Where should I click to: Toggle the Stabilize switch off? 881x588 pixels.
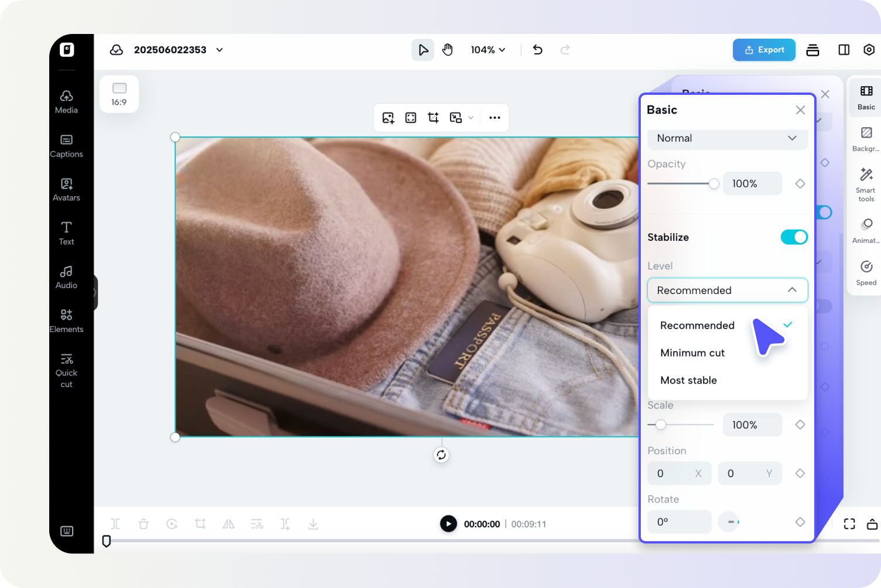(x=794, y=237)
